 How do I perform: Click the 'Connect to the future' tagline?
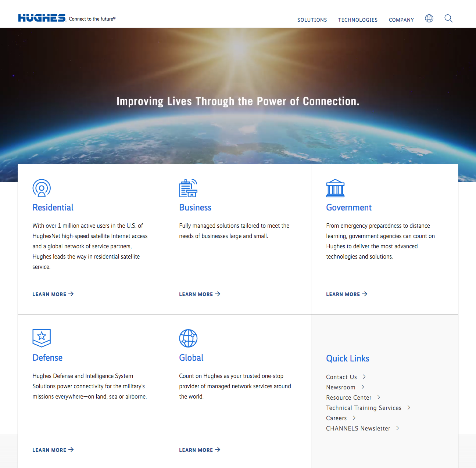point(92,19)
